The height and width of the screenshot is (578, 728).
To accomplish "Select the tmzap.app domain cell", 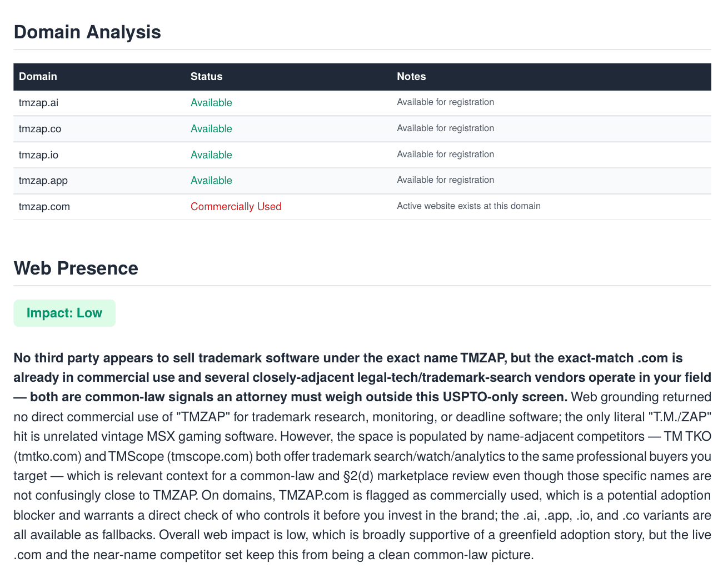I will [x=43, y=181].
